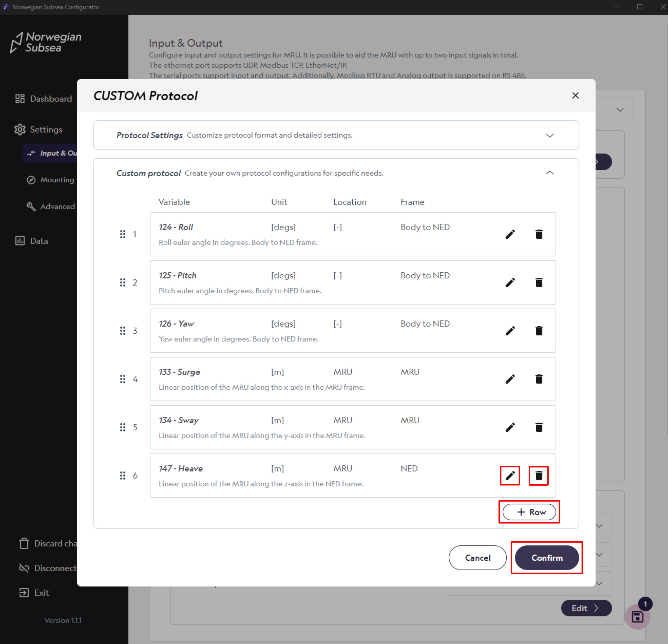Edit the 124 - Roll variable row
Image resolution: width=668 pixels, height=644 pixels.
click(x=510, y=234)
